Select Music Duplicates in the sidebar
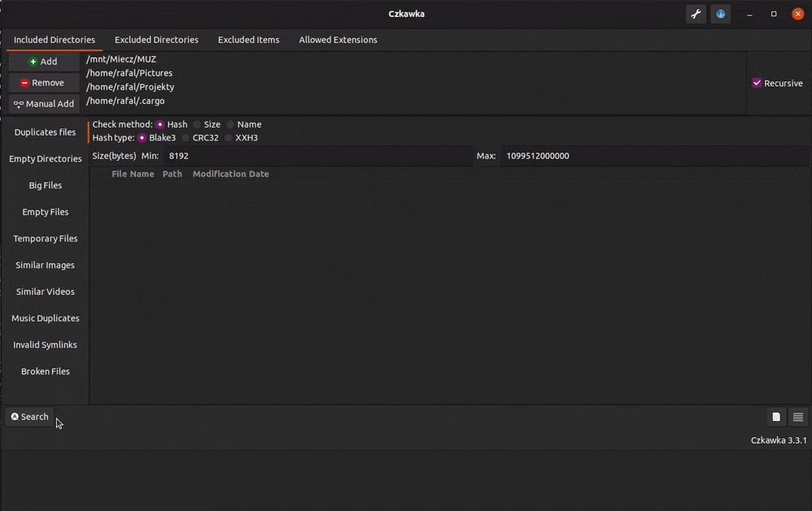The image size is (812, 511). tap(45, 318)
